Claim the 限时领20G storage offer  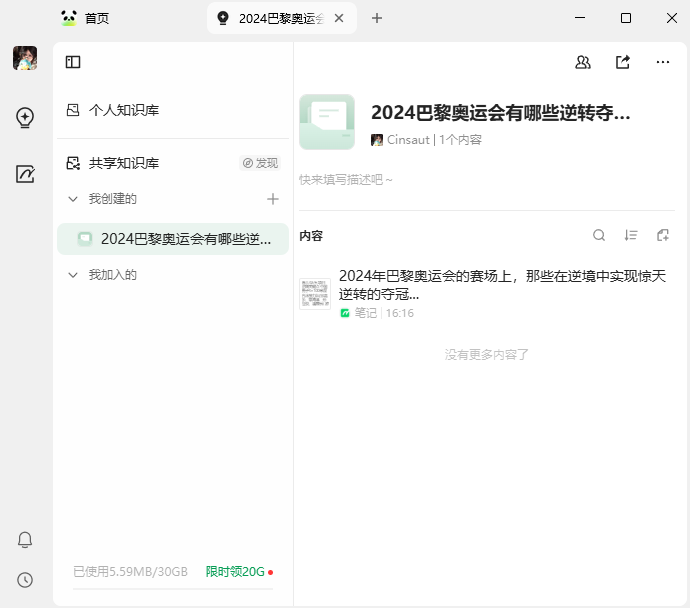click(235, 572)
